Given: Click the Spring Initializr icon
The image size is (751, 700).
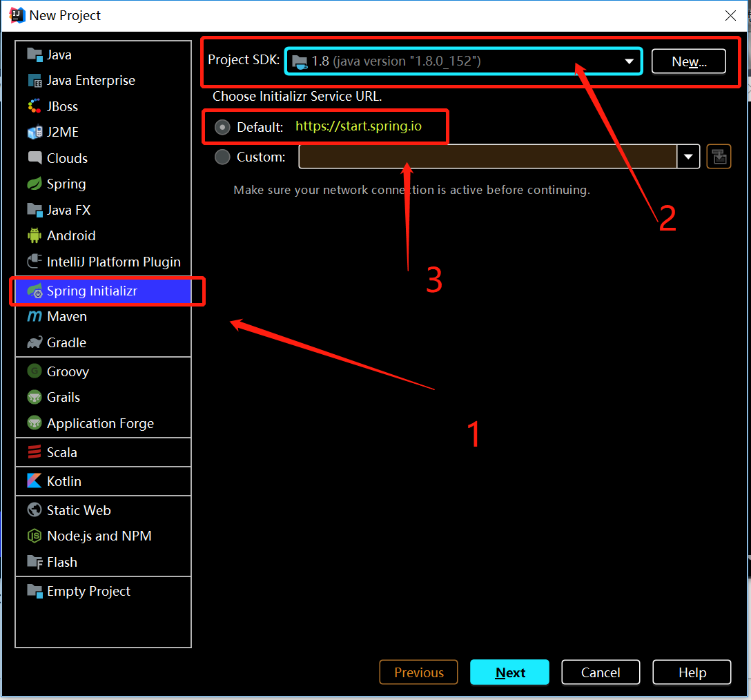Looking at the screenshot, I should tap(35, 291).
